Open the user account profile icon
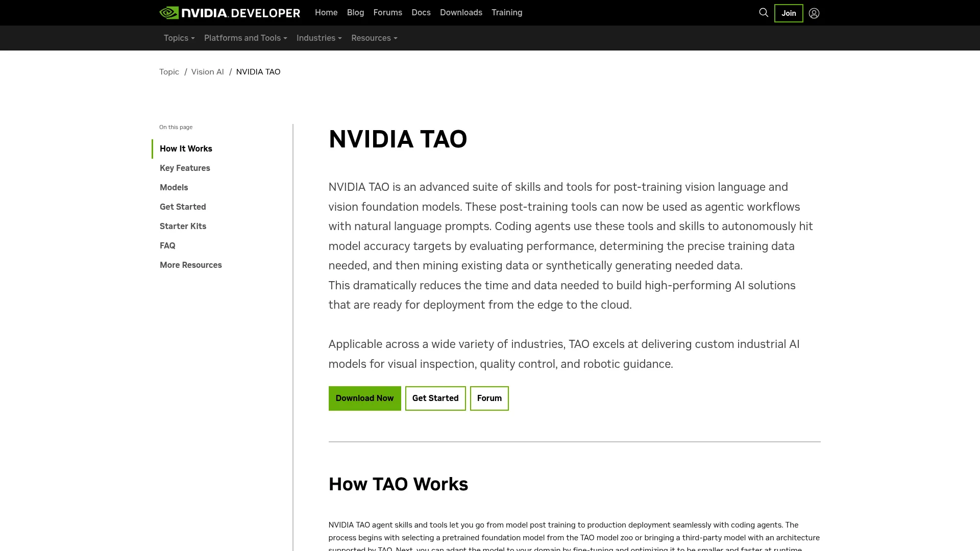The width and height of the screenshot is (980, 551). click(814, 13)
